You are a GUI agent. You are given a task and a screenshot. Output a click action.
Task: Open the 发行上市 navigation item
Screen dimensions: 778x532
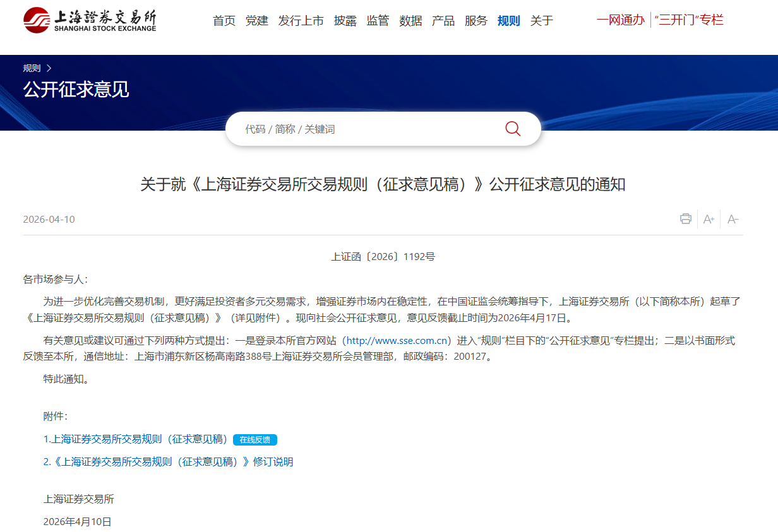coord(301,20)
